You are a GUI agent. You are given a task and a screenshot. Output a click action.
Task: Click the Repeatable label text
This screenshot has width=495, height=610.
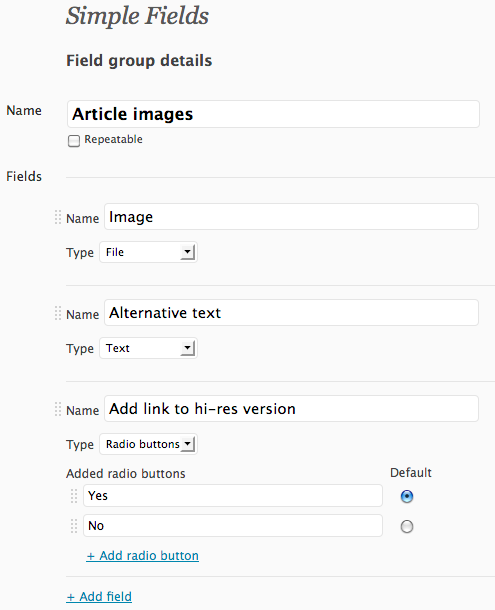[x=113, y=139]
